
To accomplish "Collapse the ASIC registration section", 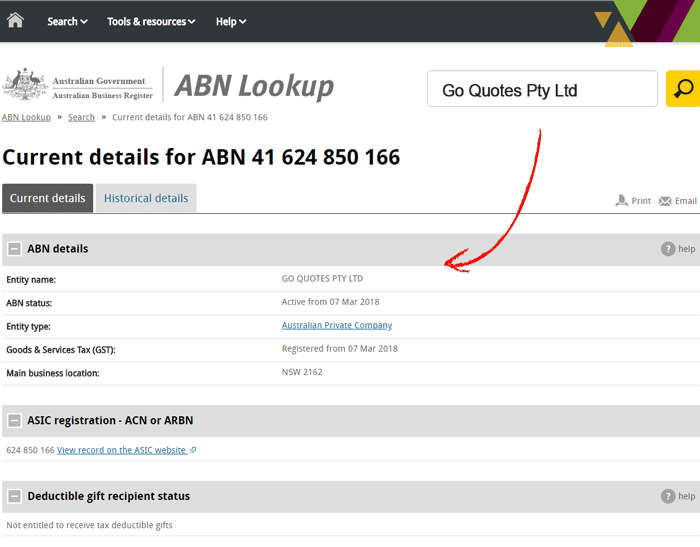I will (x=14, y=420).
